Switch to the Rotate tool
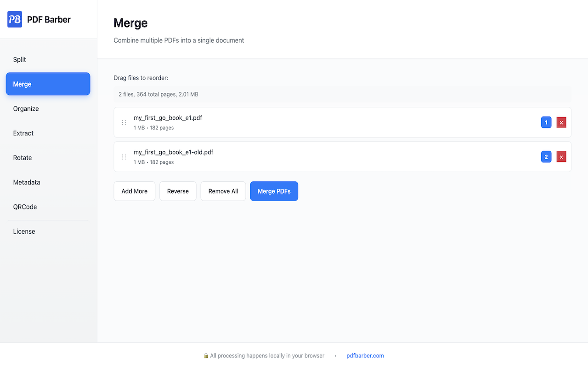 (x=23, y=158)
